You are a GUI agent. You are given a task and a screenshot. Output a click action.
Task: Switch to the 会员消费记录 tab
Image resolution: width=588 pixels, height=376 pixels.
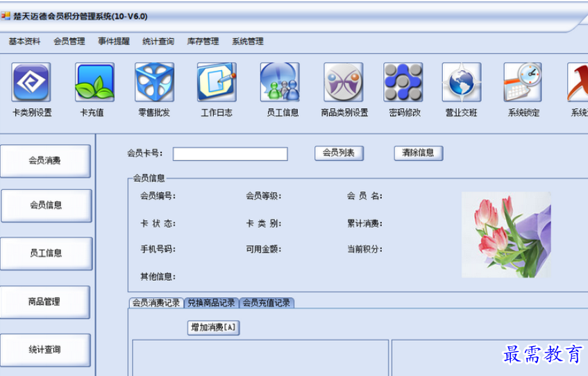point(156,303)
